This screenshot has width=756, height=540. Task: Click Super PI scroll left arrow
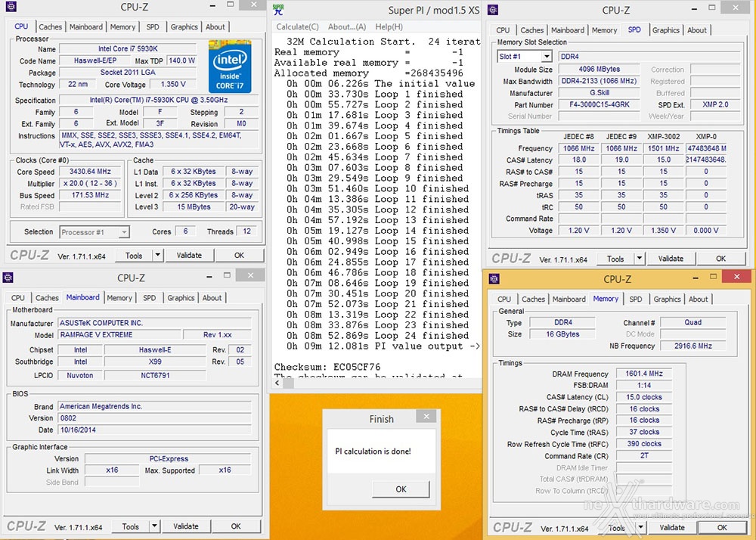pyautogui.click(x=277, y=383)
